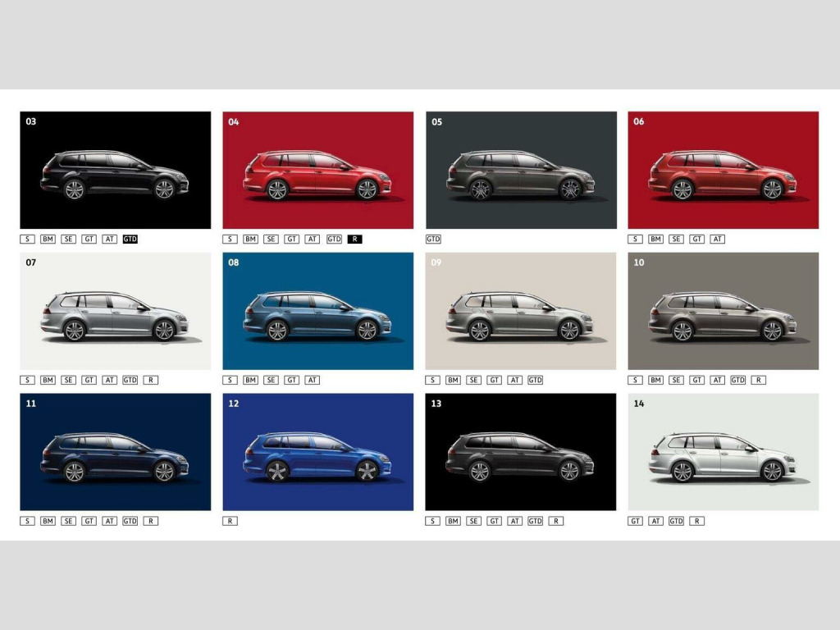Pick the beige background tile numbered 09

coord(520,311)
